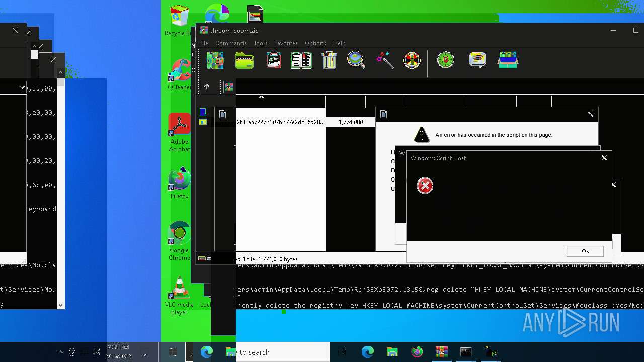
Task: Click the Info round toolbar icon
Action: point(412,60)
